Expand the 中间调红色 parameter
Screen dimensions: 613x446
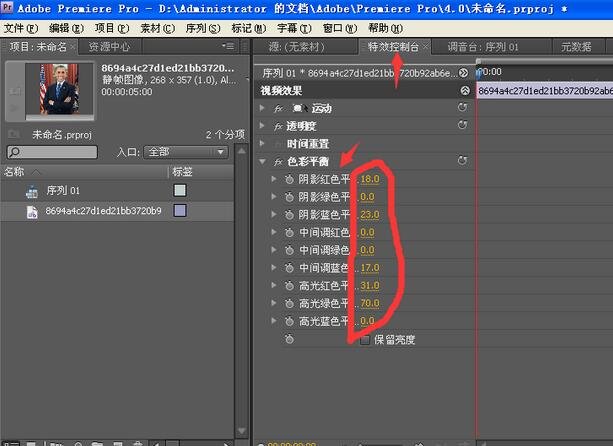(274, 232)
